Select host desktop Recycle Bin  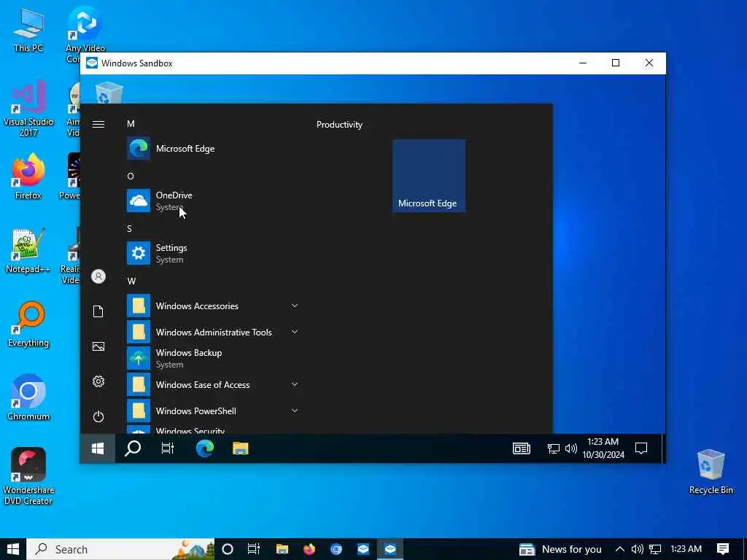[x=711, y=472]
